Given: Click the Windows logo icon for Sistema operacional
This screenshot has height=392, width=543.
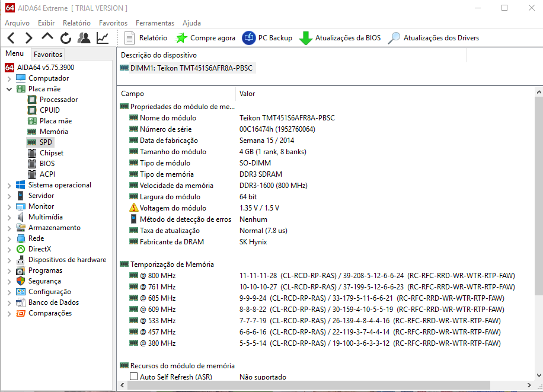Looking at the screenshot, I should click(21, 185).
